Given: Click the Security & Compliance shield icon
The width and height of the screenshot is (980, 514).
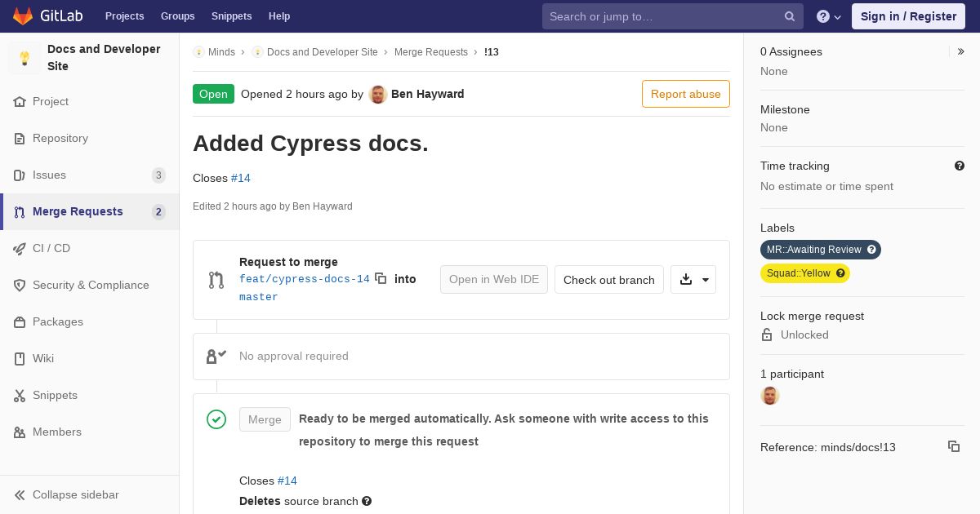Looking at the screenshot, I should point(20,286).
